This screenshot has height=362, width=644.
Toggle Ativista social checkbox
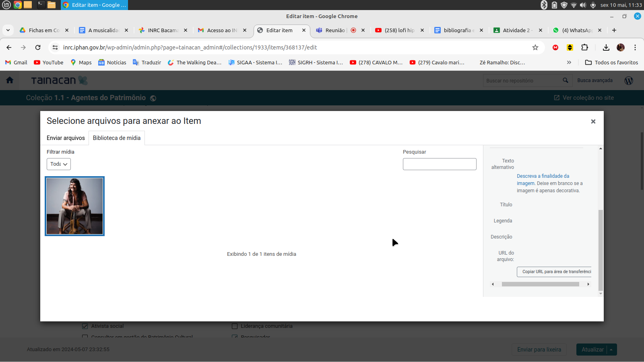pos(85,326)
